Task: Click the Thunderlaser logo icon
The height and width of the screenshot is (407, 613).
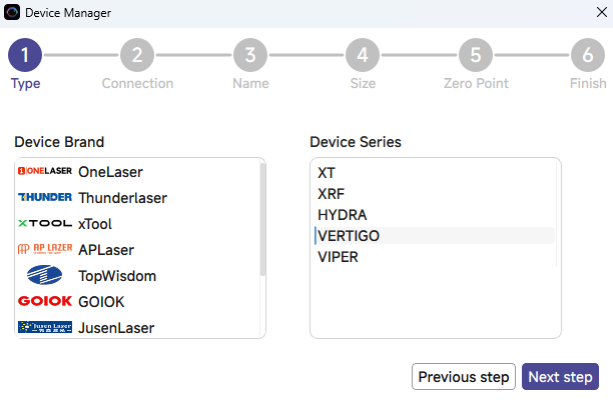Action: (x=45, y=197)
